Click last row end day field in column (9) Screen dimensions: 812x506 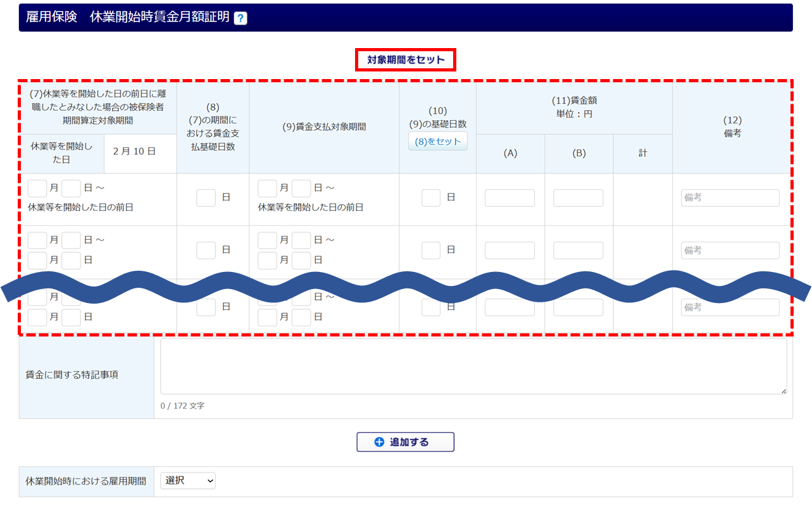coord(301,317)
